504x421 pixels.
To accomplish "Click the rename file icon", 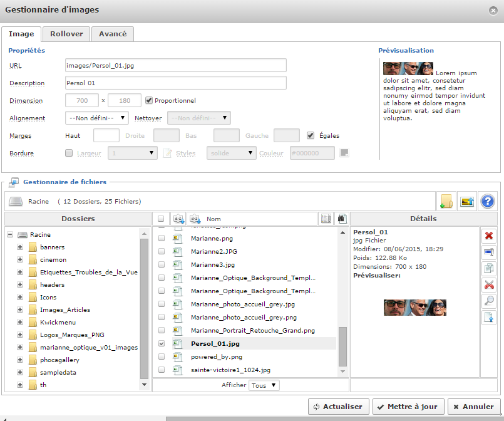I will [489, 252].
